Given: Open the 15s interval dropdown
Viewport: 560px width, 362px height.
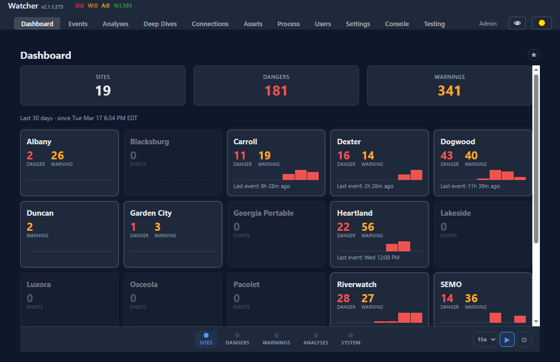Looking at the screenshot, I should click(x=486, y=340).
